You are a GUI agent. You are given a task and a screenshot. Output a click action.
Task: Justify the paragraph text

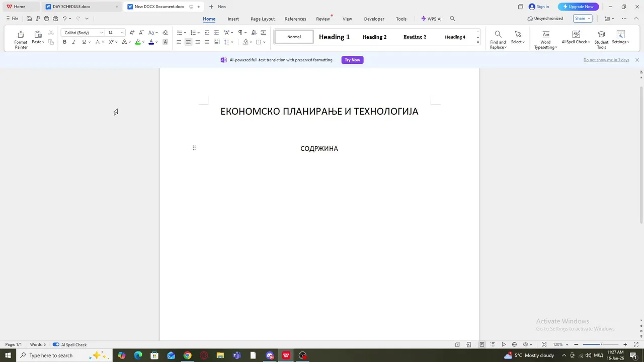pos(207,42)
